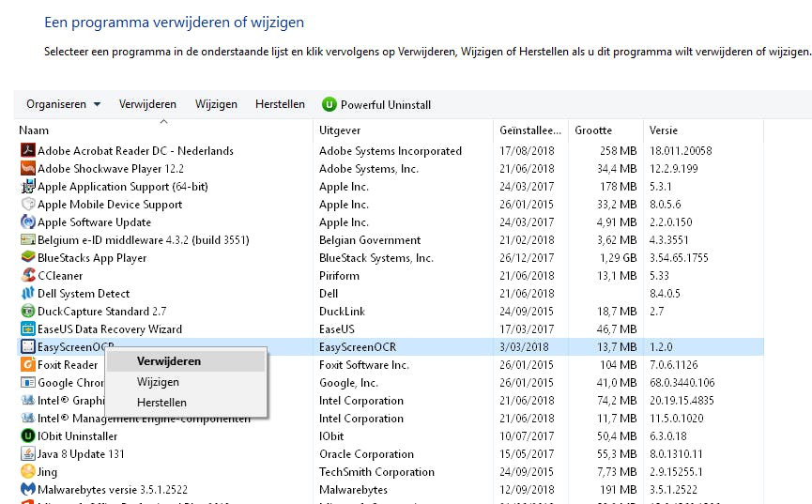Image resolution: width=812 pixels, height=504 pixels.
Task: Select the Malwarebytes icon
Action: point(27,490)
